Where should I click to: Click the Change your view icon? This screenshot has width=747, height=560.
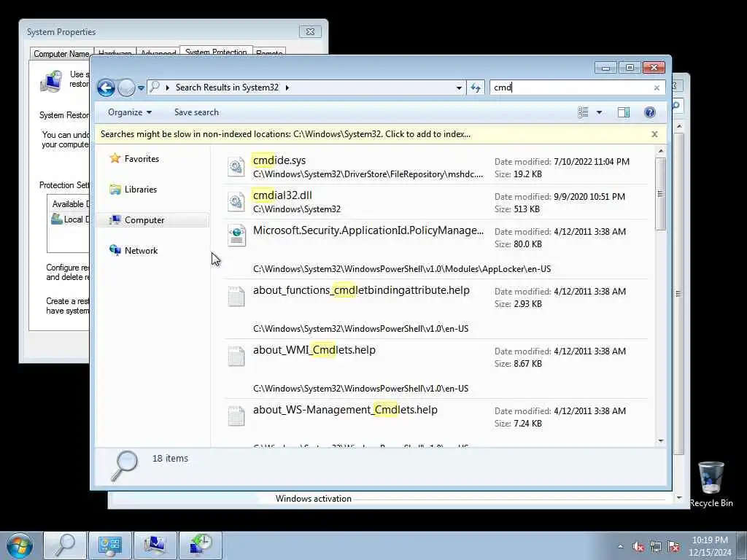pos(583,112)
